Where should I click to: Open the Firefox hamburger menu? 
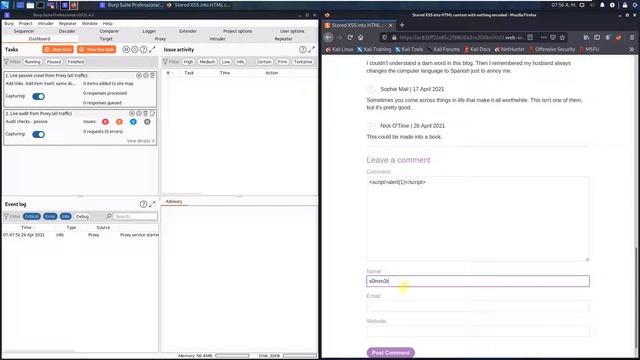(632, 37)
